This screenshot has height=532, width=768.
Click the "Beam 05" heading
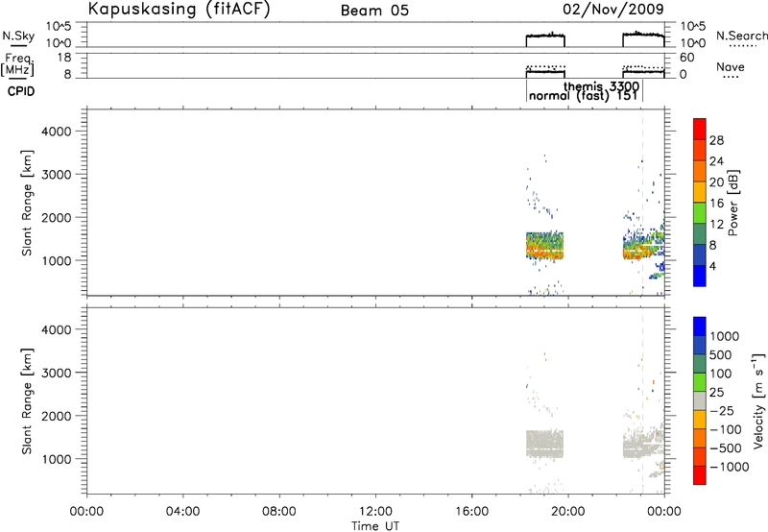374,11
